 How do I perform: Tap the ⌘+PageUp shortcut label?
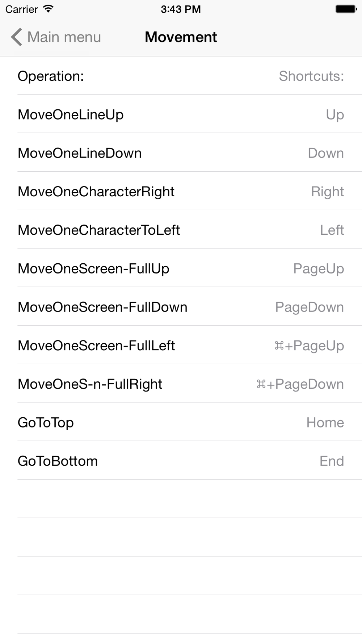(309, 346)
